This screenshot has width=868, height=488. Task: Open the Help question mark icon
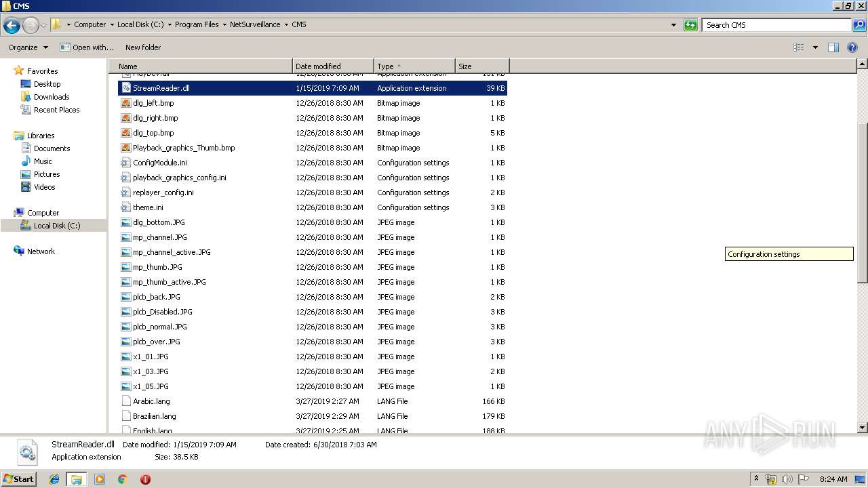853,47
